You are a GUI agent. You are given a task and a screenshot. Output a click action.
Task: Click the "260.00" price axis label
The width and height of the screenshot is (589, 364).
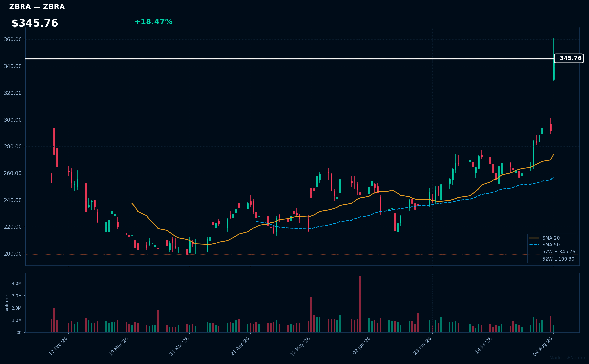[x=13, y=173]
